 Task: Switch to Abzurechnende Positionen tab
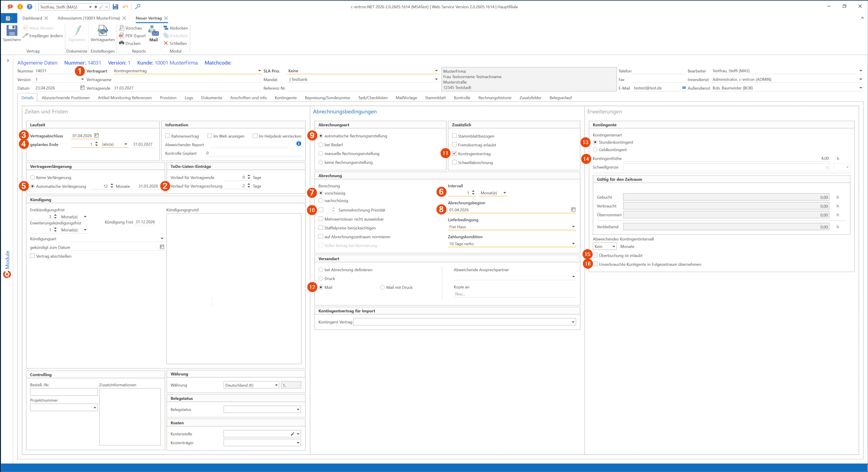coord(66,98)
